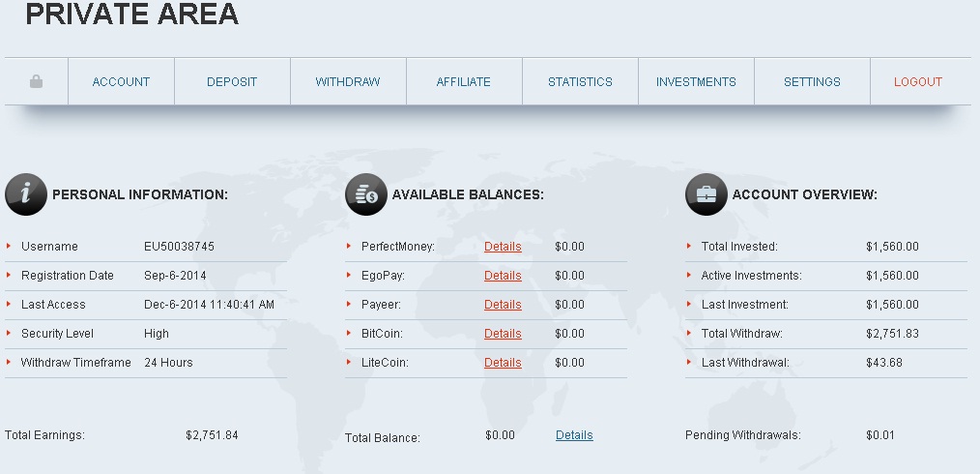
Task: Open Details for PerfectMoney balance
Action: coord(503,247)
